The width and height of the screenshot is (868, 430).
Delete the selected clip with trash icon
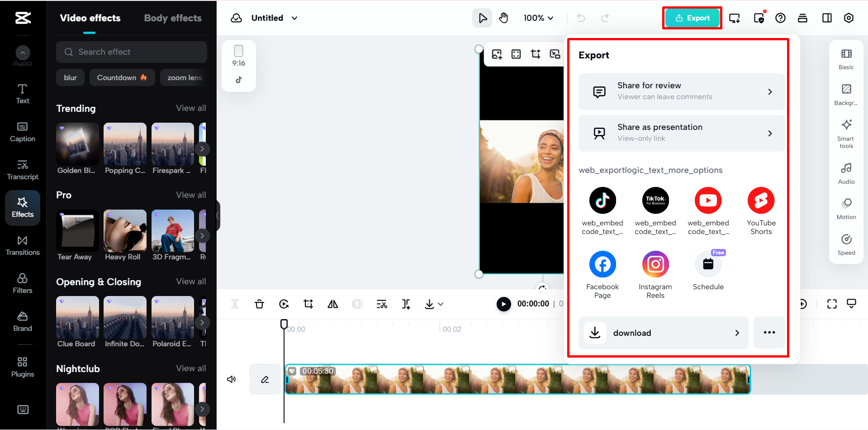click(259, 304)
